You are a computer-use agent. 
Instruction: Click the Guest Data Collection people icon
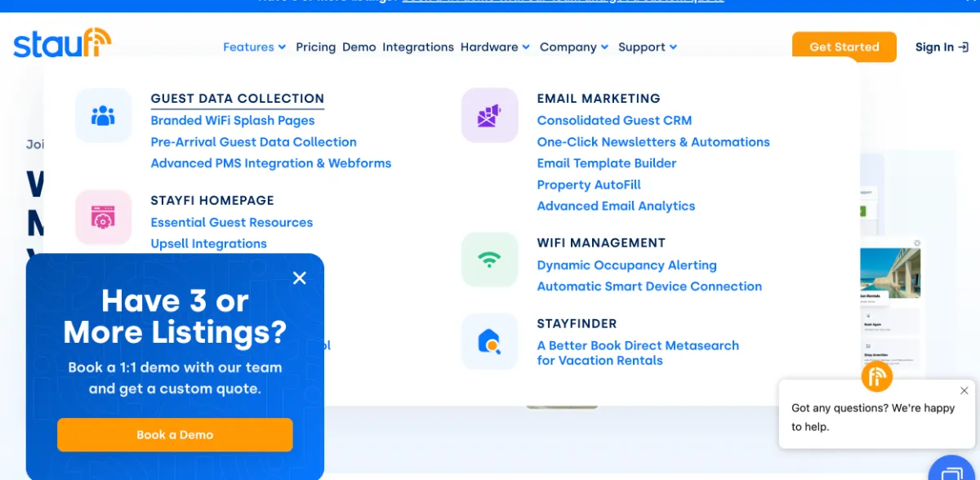[x=103, y=116]
